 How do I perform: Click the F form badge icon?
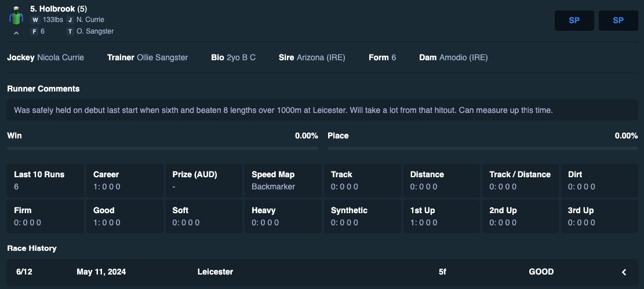[x=35, y=31]
